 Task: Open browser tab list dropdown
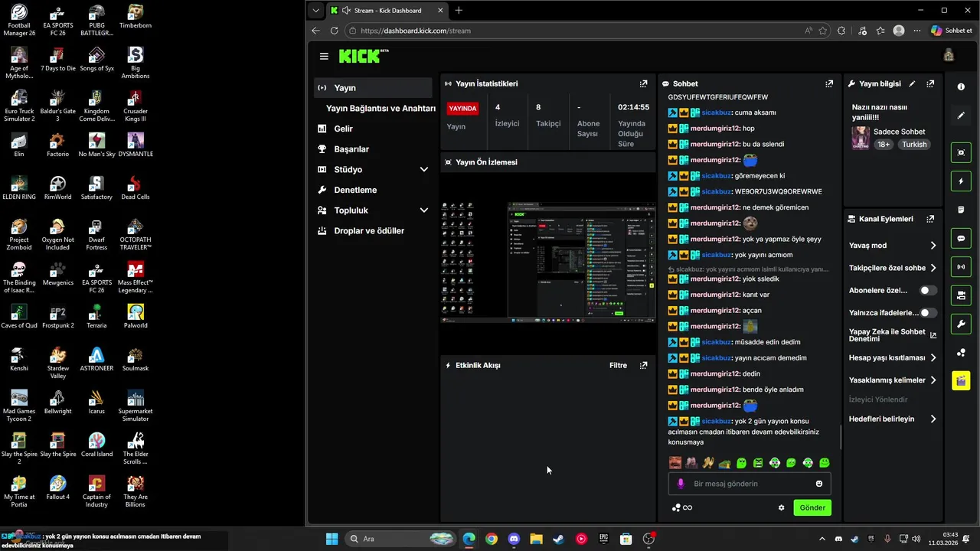point(315,10)
